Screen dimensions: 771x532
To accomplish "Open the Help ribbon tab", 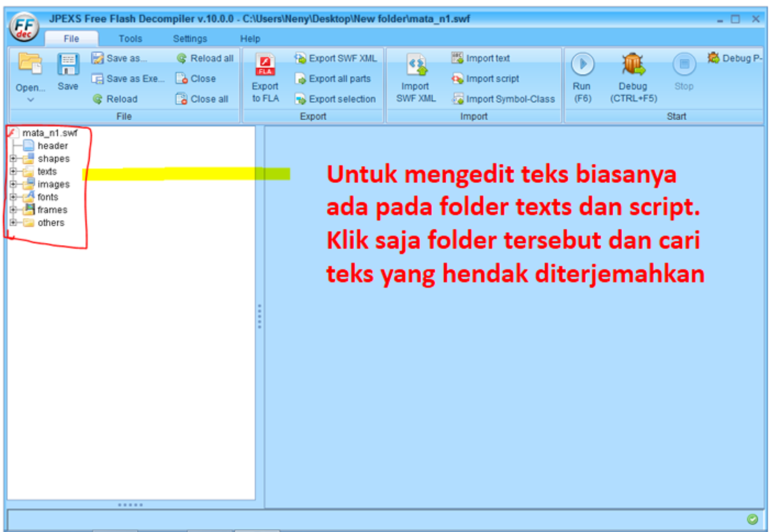I will (250, 38).
